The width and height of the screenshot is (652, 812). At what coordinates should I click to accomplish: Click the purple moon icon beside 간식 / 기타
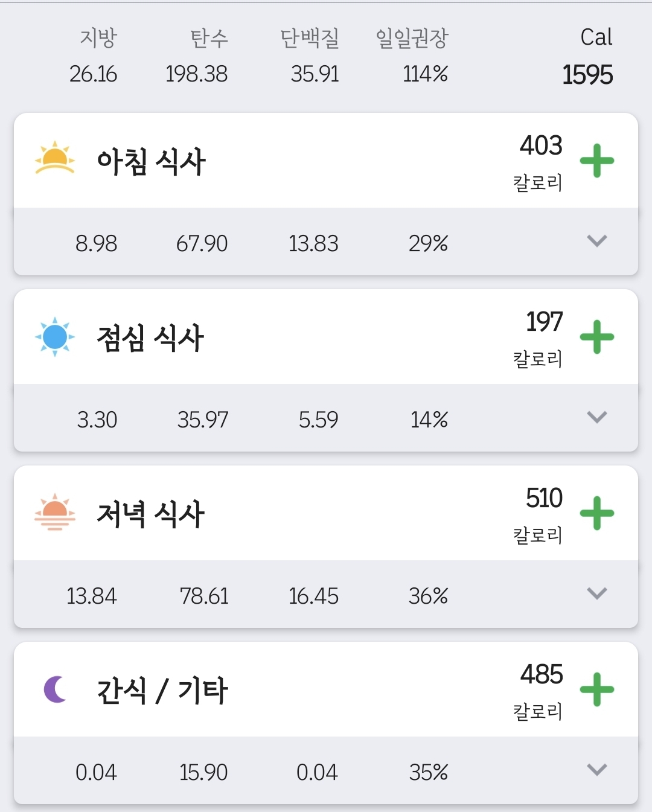[55, 689]
